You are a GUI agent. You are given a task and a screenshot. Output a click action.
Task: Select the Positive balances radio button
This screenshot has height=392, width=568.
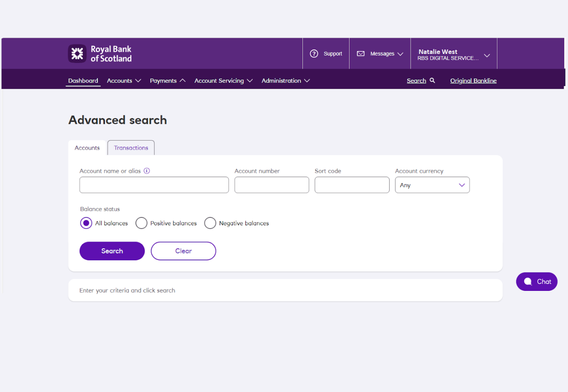141,223
